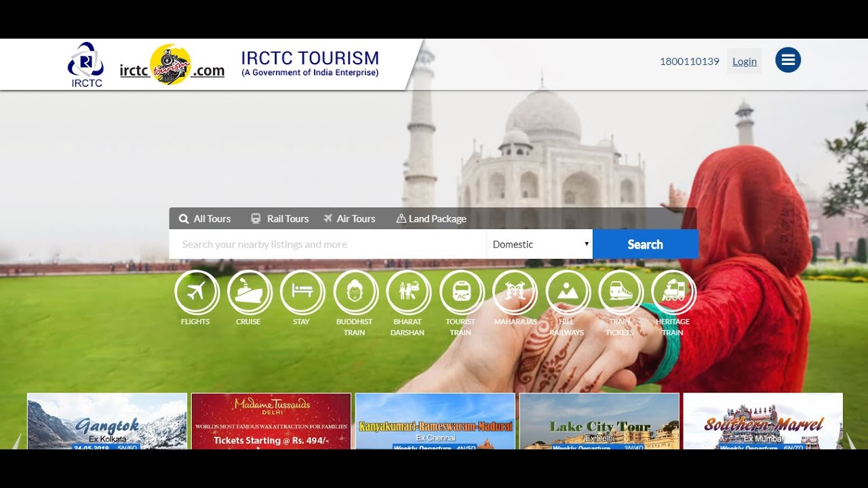Viewport: 868px width, 488px height.
Task: Open the Gangtok Ex Kolkata banner
Action: [107, 421]
